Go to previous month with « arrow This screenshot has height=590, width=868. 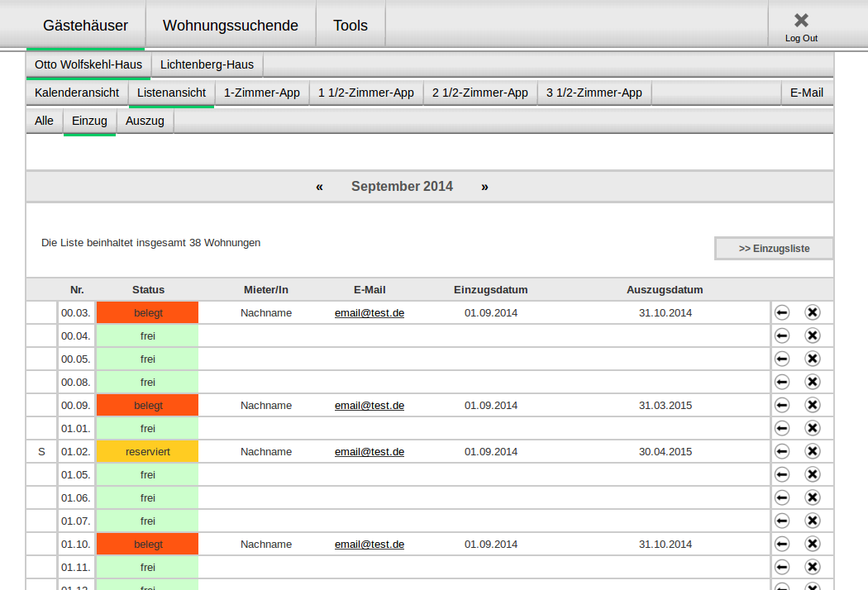[x=319, y=187]
